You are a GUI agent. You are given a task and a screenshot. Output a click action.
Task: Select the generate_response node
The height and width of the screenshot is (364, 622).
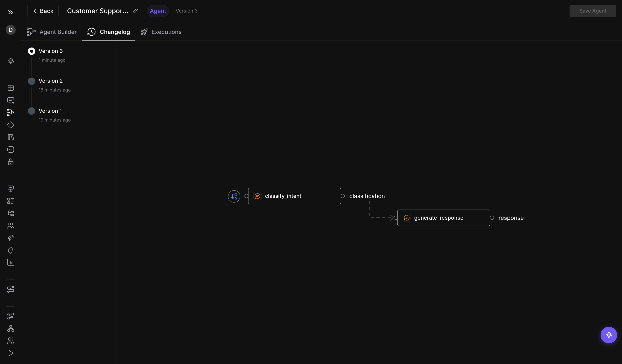(x=443, y=218)
